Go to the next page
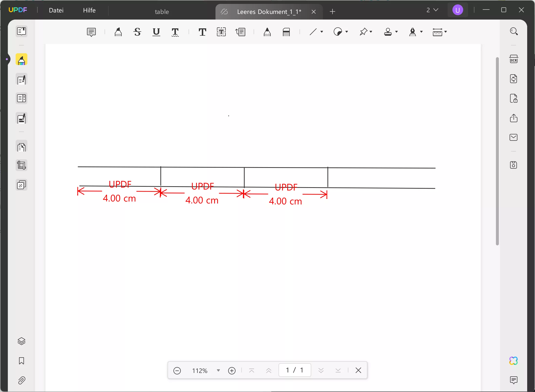 [321, 370]
